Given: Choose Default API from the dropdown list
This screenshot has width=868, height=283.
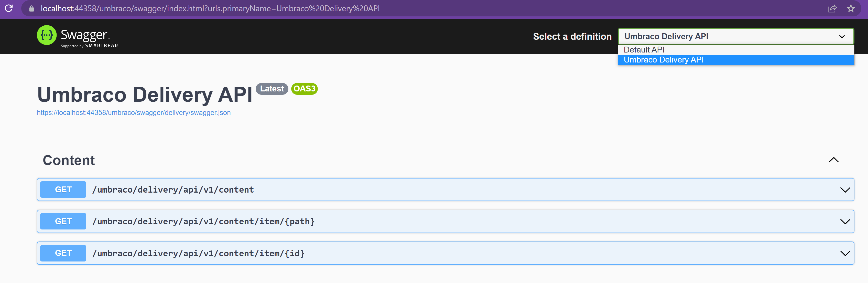Looking at the screenshot, I should tap(644, 50).
